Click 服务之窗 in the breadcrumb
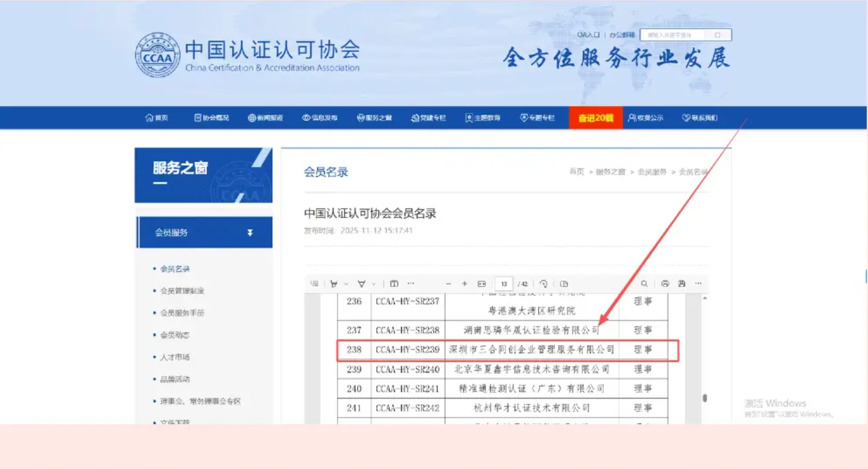This screenshot has height=469, width=868. click(610, 172)
